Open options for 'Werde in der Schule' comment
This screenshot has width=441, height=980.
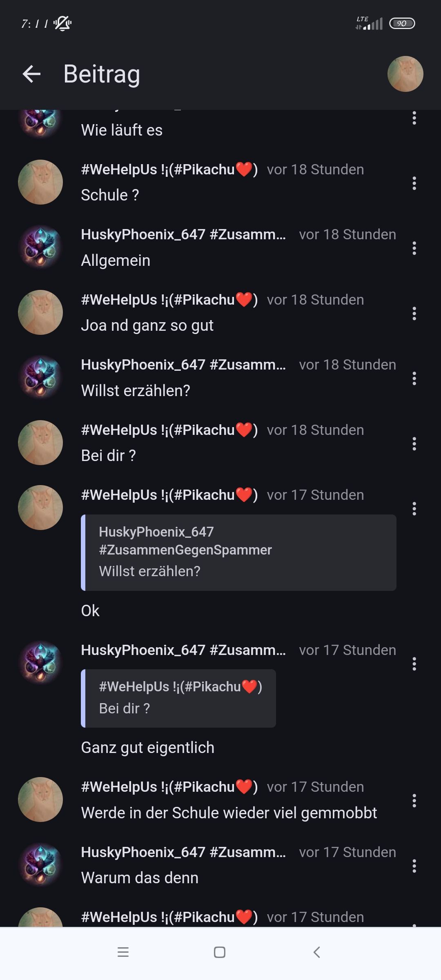414,801
